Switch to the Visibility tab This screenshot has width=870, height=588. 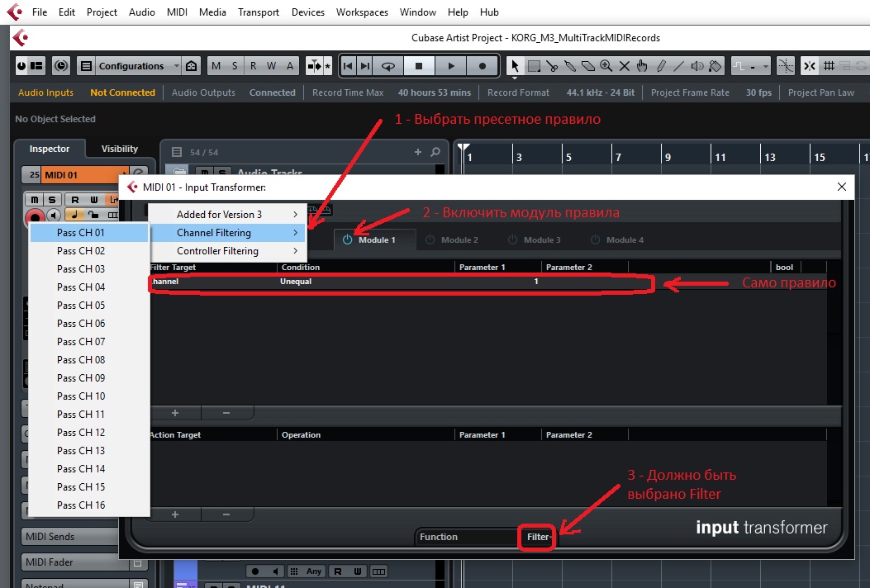(119, 149)
